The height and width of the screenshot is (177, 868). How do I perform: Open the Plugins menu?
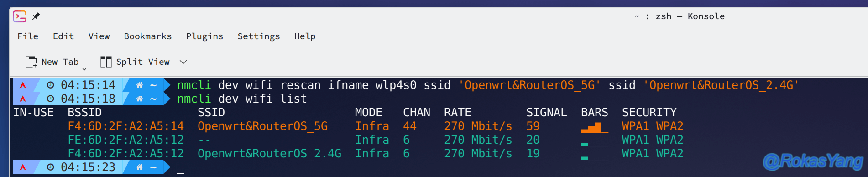pyautogui.click(x=204, y=36)
